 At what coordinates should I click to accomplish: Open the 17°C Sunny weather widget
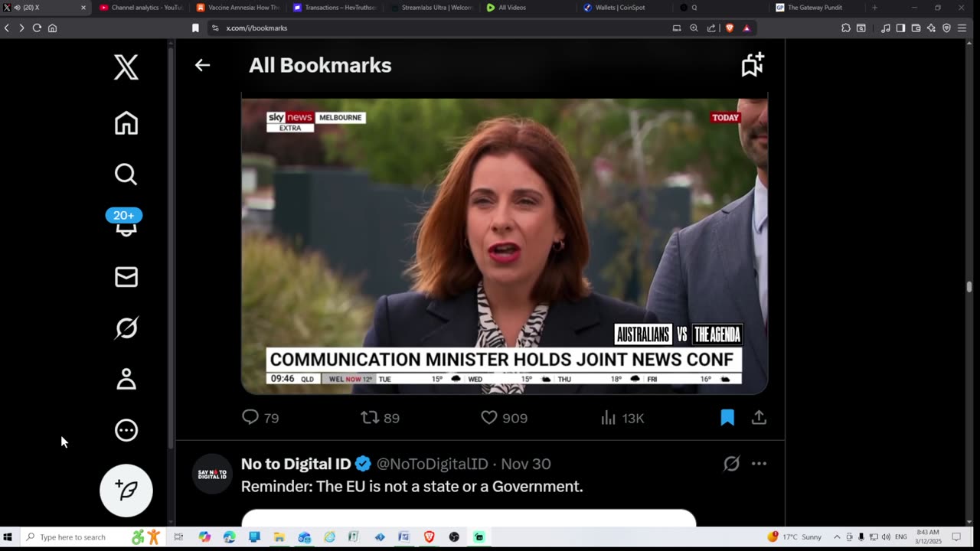pos(796,537)
